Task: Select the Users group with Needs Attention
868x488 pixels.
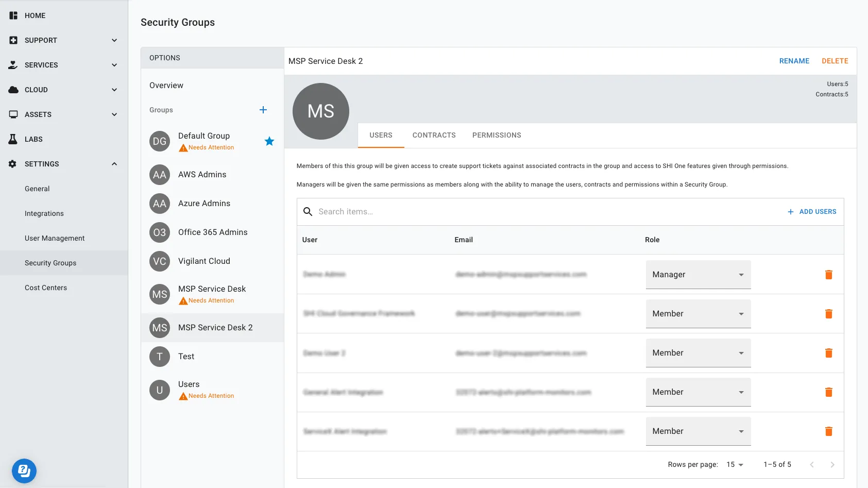Action: point(212,390)
